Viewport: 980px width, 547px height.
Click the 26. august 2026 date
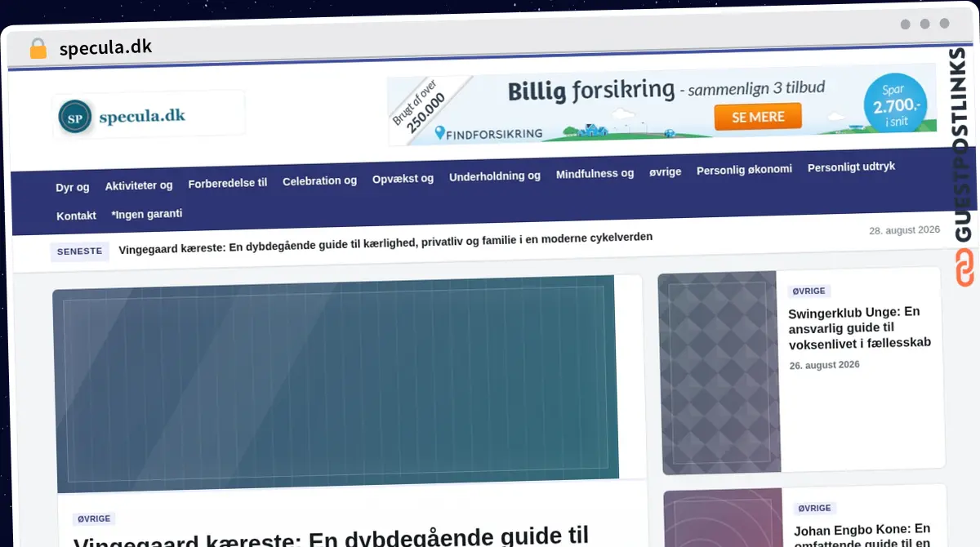825,365
